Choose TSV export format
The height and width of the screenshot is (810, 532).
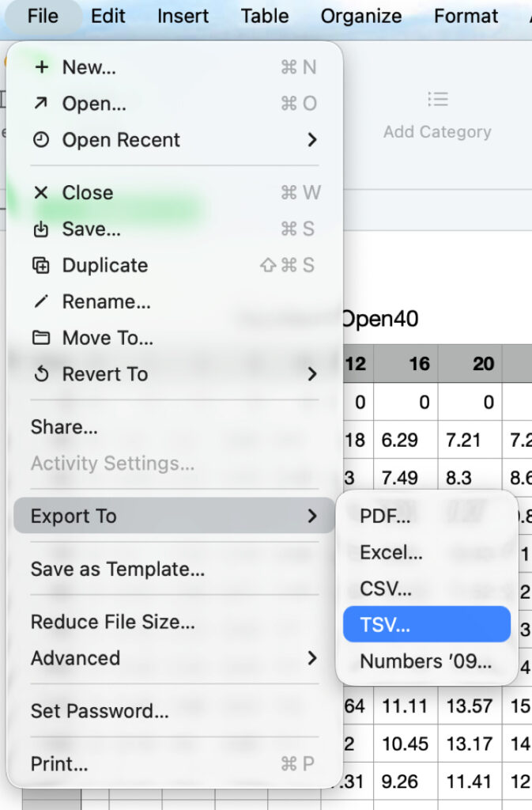pos(386,625)
